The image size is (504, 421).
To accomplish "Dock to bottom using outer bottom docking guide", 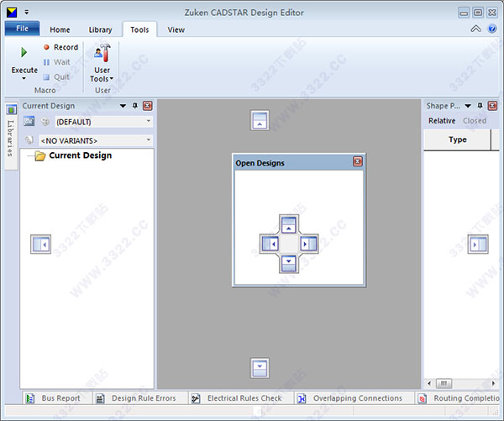I will tap(260, 368).
